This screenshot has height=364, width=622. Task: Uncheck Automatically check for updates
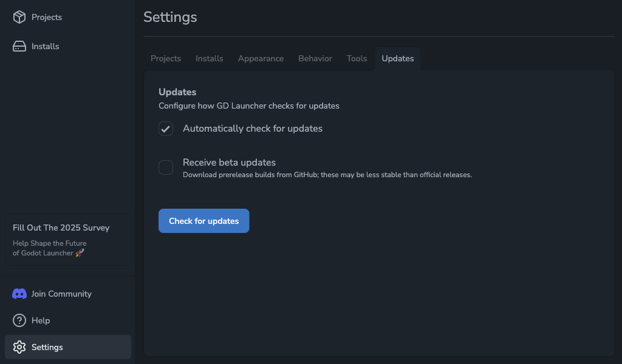[165, 129]
